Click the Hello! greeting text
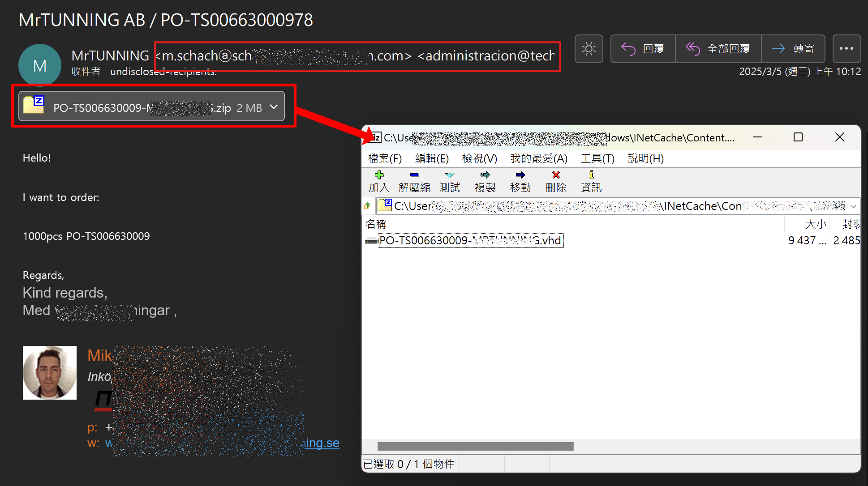Screen dimensions: 868x486 coord(37,158)
